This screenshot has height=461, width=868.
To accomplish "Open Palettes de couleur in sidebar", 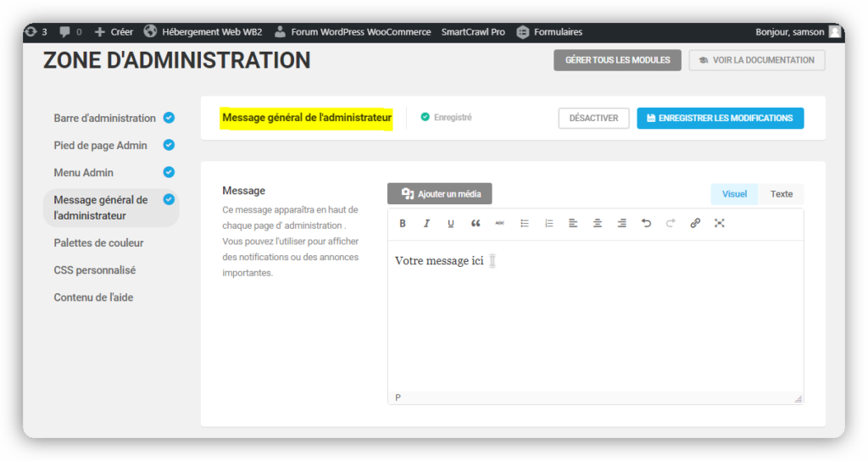I will [x=98, y=243].
